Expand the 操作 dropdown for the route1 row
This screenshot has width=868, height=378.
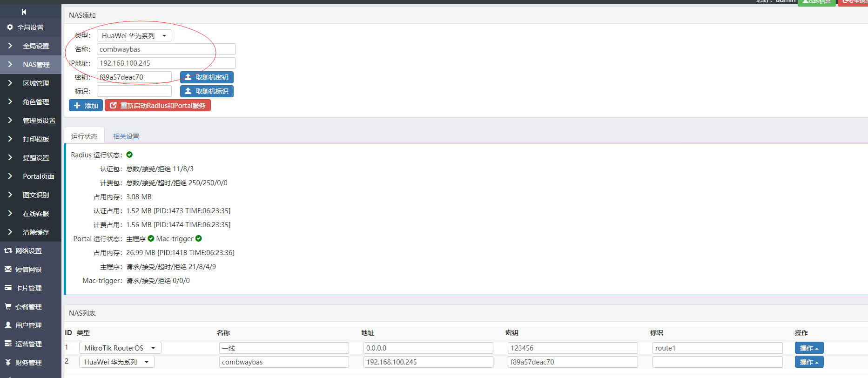click(809, 348)
